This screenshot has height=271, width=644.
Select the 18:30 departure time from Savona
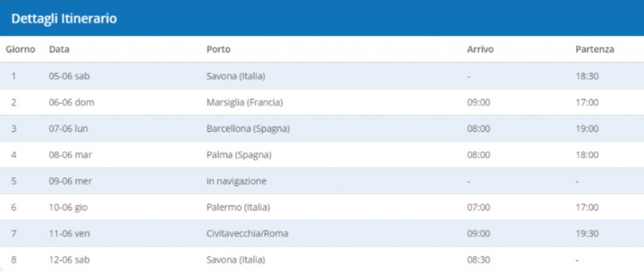click(587, 76)
